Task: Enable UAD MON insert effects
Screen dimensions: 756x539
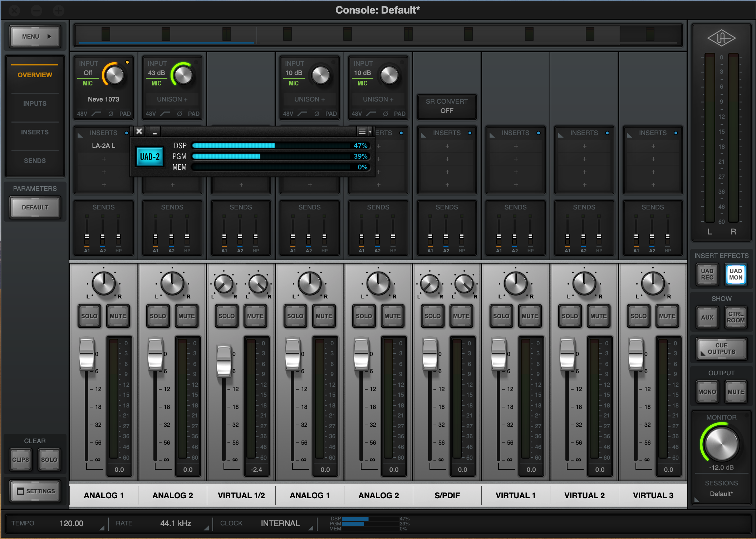Action: tap(736, 275)
